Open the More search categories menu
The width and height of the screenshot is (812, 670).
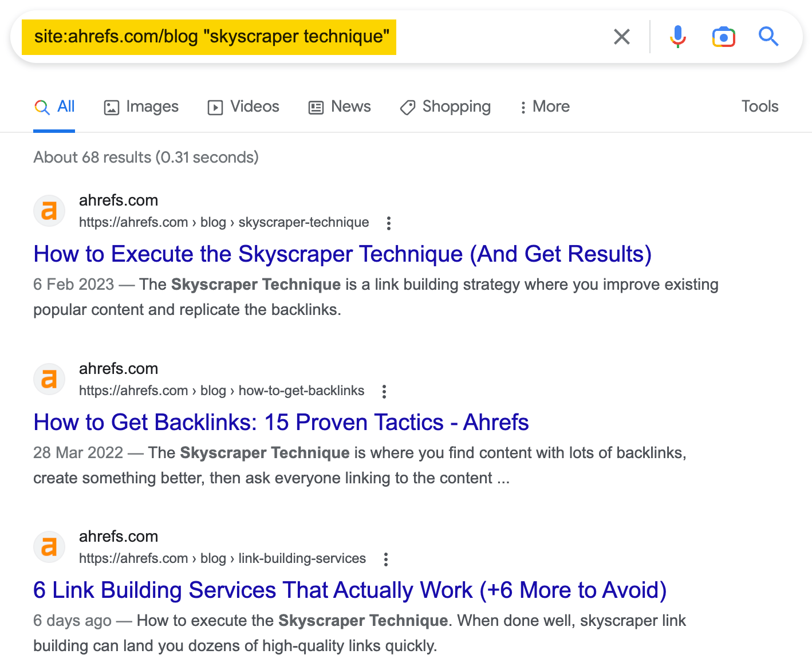click(543, 107)
